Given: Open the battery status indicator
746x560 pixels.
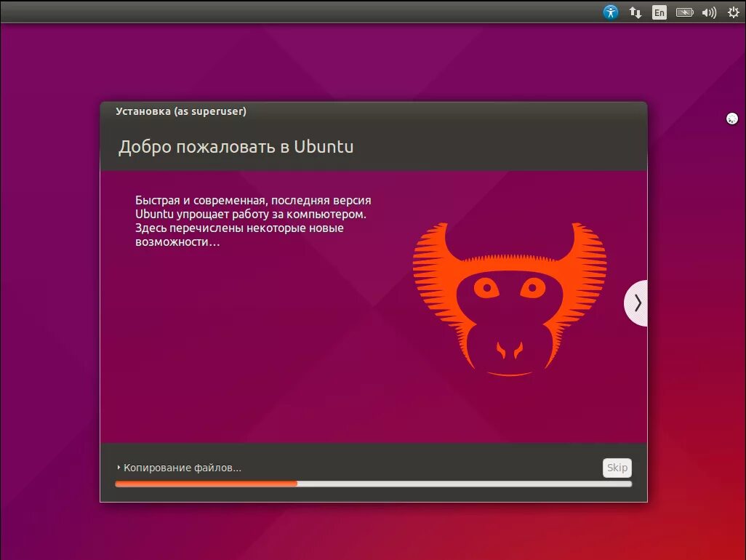Looking at the screenshot, I should click(685, 12).
